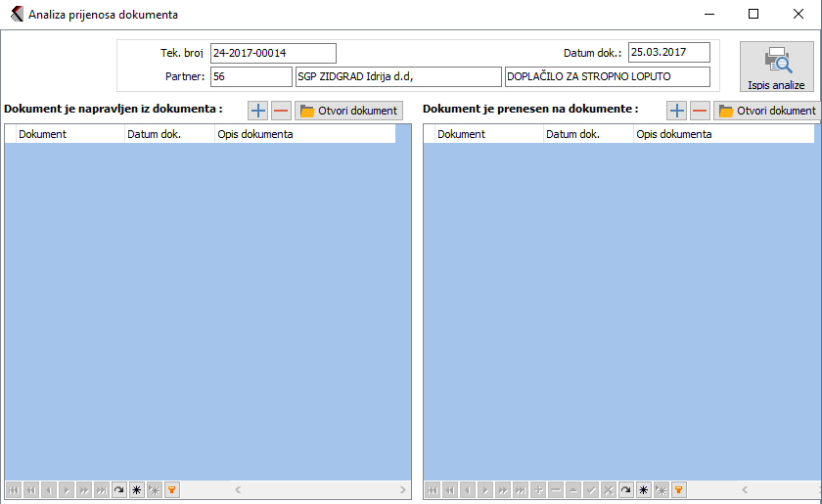Click the bookmark asterisk icon in the left navigator
The height and width of the screenshot is (504, 822).
(x=136, y=489)
